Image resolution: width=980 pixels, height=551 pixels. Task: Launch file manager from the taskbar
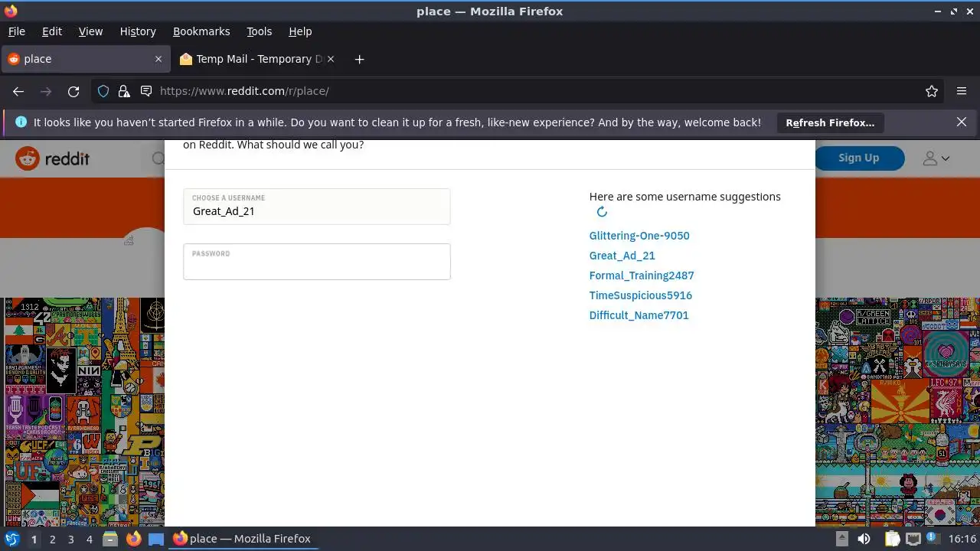[110, 539]
